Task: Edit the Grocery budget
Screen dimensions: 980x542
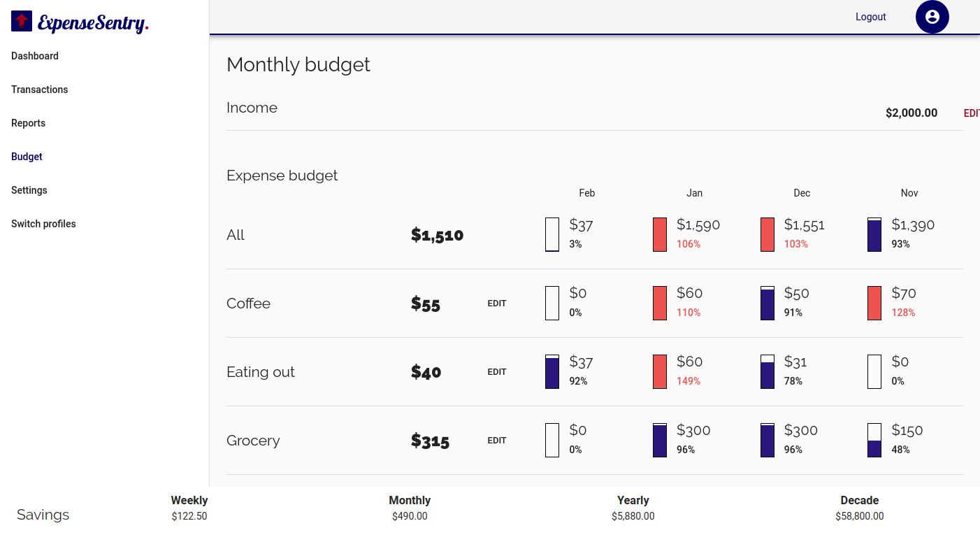Action: pos(497,441)
